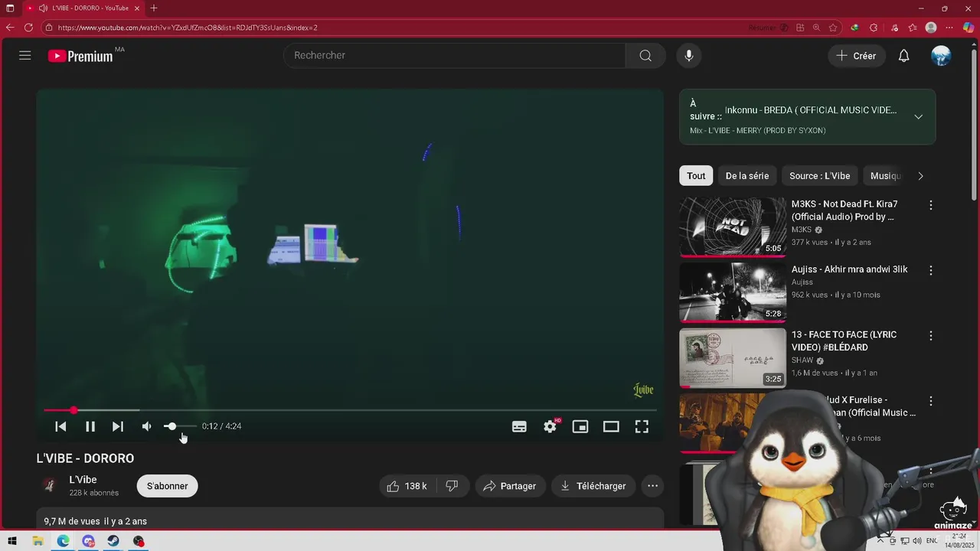Open Edge Copilot icon
980x551 pixels.
pyautogui.click(x=968, y=28)
